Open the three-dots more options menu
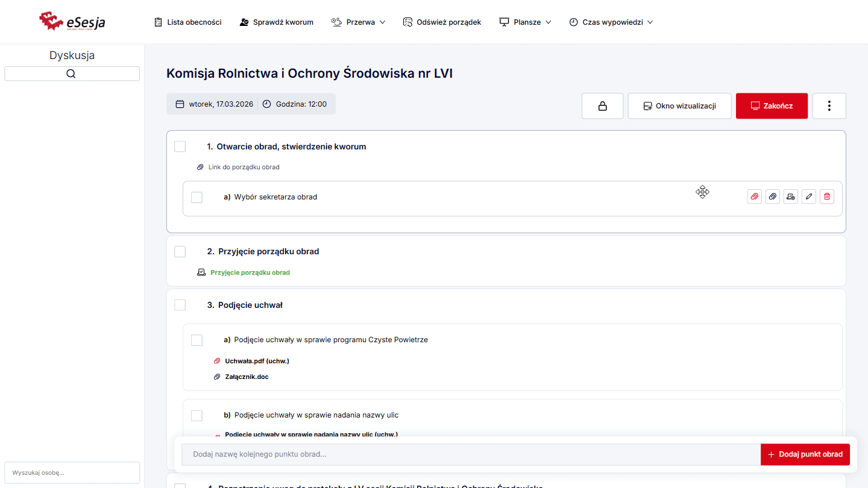This screenshot has height=488, width=868. pyautogui.click(x=829, y=106)
